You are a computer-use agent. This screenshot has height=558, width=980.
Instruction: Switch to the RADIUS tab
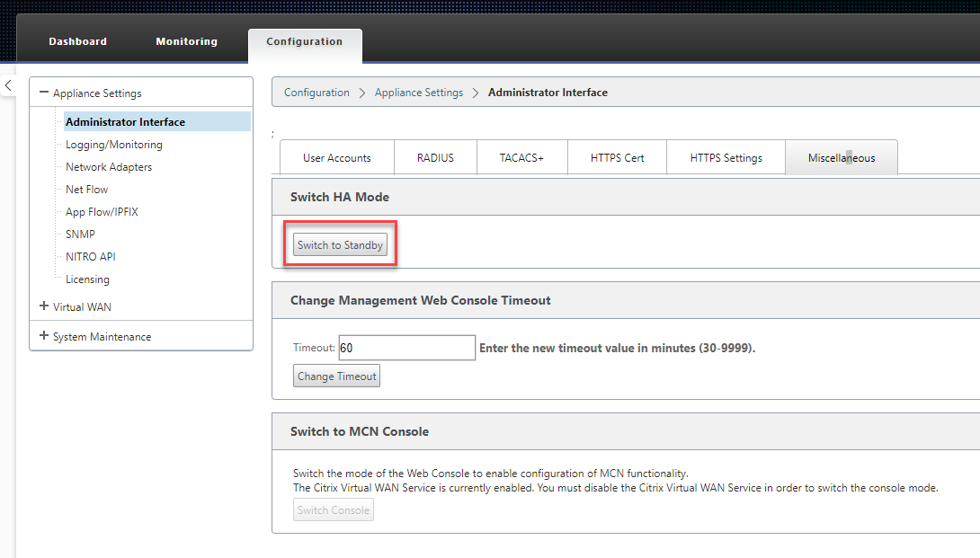tap(436, 157)
